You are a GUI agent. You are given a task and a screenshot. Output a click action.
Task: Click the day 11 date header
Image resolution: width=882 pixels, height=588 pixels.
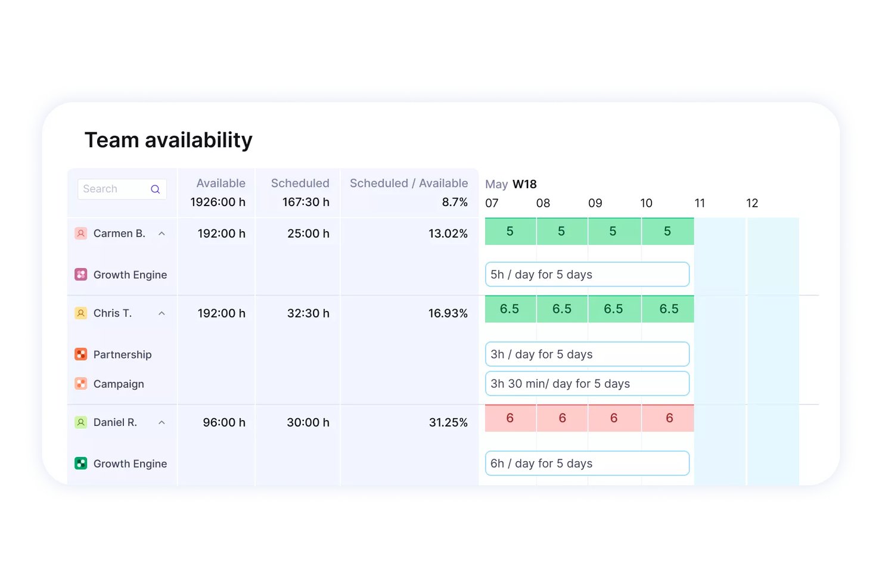(x=700, y=203)
